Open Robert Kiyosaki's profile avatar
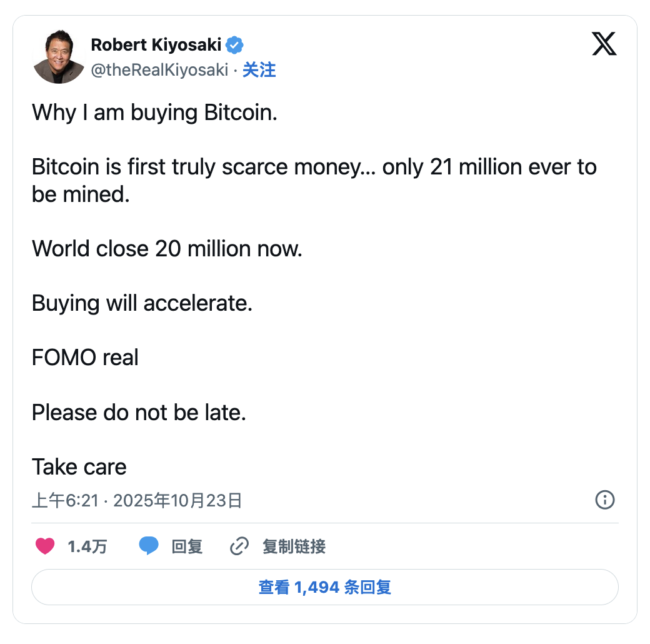This screenshot has height=644, width=650. [59, 57]
